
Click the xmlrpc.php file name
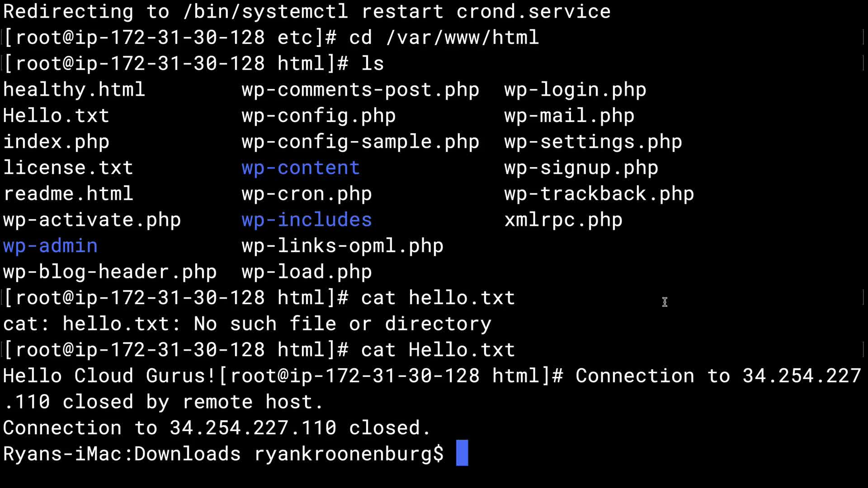coord(563,220)
